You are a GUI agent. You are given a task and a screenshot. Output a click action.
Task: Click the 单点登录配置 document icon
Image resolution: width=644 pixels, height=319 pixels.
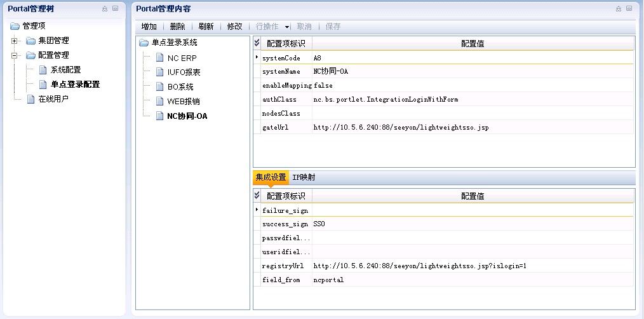(43, 85)
